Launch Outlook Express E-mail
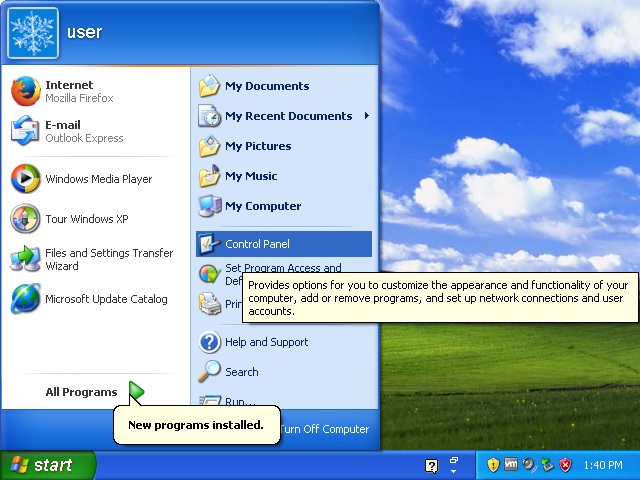 tap(80, 131)
